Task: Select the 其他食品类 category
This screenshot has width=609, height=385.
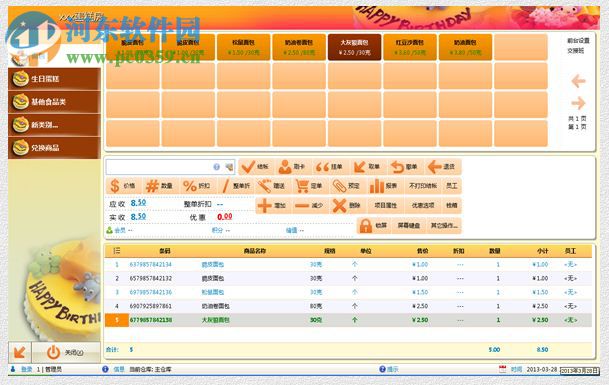Action: coord(54,102)
